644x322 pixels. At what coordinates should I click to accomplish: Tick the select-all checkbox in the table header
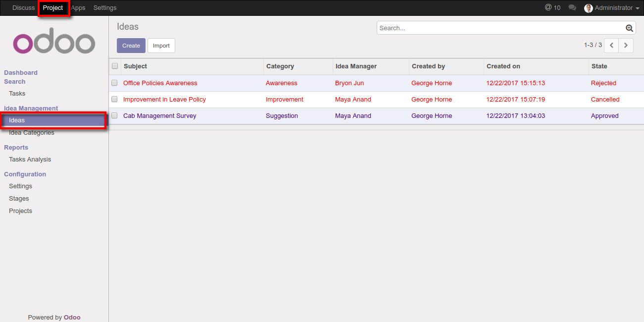(115, 66)
